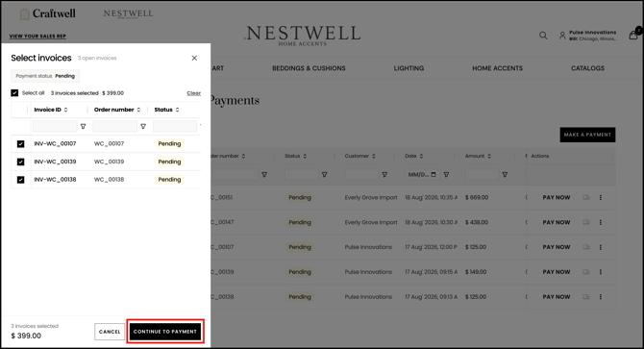Sort payments table by Customer
The height and width of the screenshot is (349, 644).
click(x=373, y=156)
